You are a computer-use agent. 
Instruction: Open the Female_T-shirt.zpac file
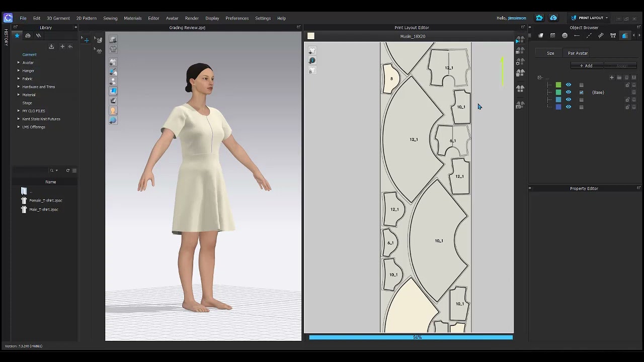45,201
